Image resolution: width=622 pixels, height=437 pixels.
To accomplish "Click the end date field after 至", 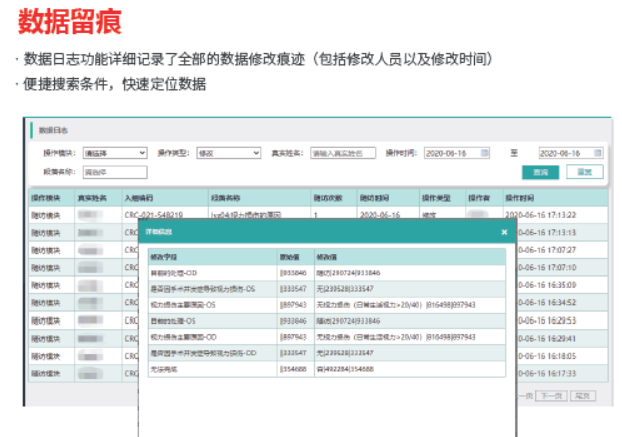I will point(571,153).
